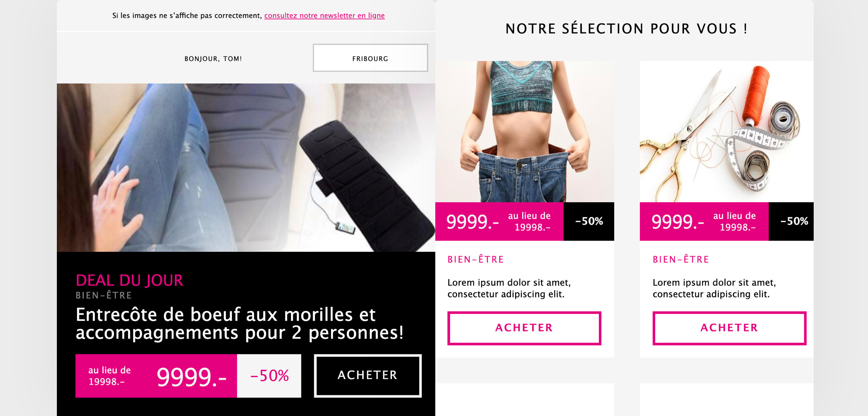The width and height of the screenshot is (868, 416).
Task: Click the pink price strip on jeans product
Action: click(x=499, y=222)
